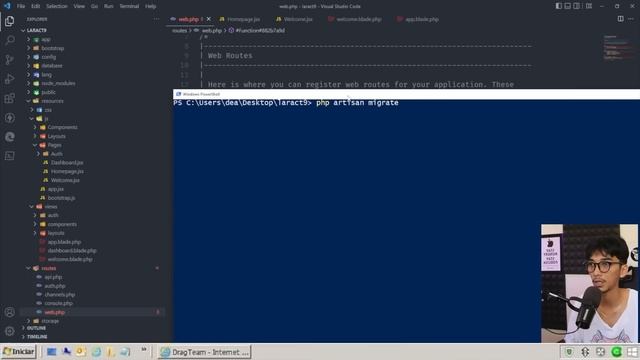
Task: Open the Run and Debug view
Action: (9, 79)
